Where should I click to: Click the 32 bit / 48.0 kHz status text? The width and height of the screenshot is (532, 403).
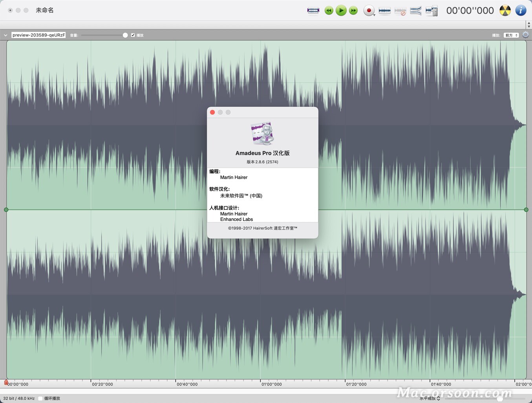click(19, 398)
